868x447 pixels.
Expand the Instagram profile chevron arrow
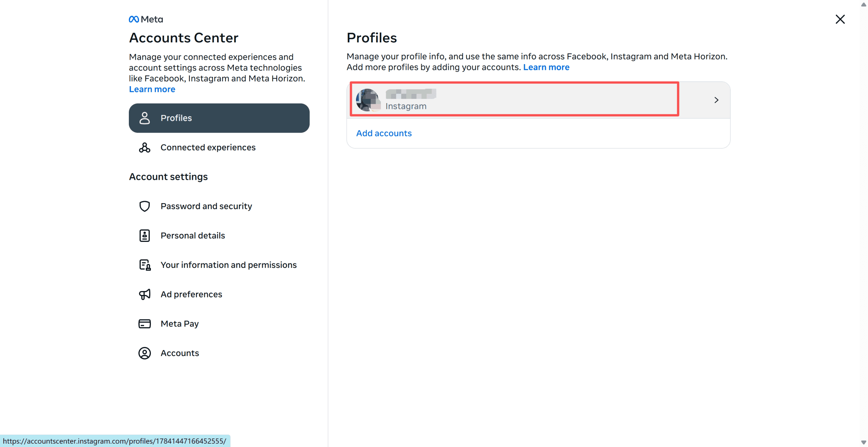coord(716,100)
